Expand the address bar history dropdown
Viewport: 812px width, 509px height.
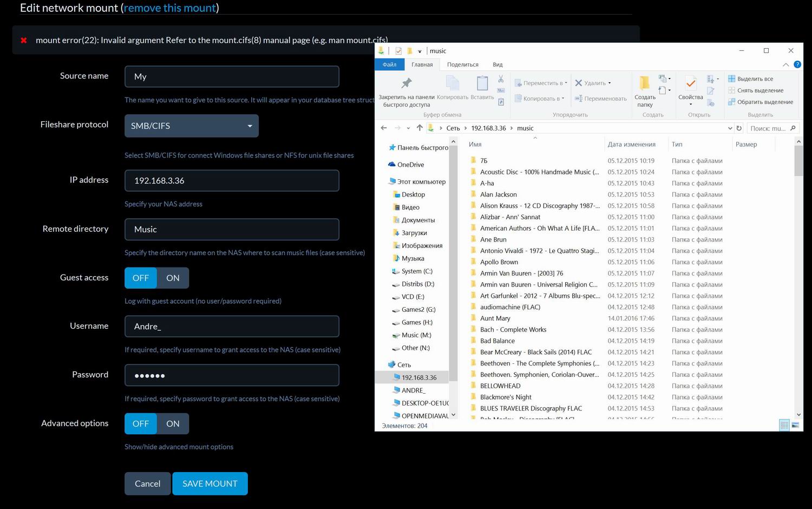(730, 128)
